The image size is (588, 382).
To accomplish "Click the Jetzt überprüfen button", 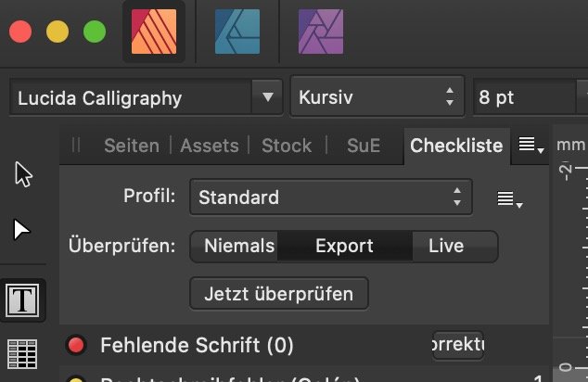I will (279, 294).
